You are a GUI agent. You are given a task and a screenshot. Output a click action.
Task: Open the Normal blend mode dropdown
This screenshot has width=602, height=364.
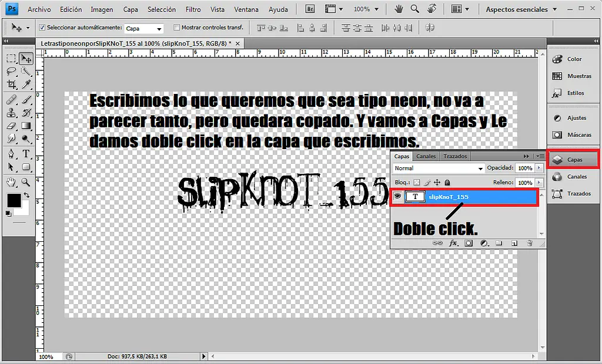[439, 168]
